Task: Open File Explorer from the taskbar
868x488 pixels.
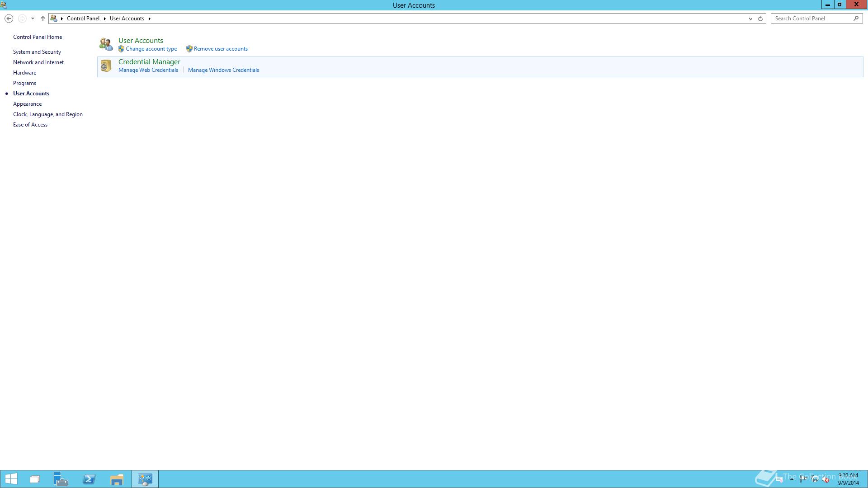Action: coord(117,479)
